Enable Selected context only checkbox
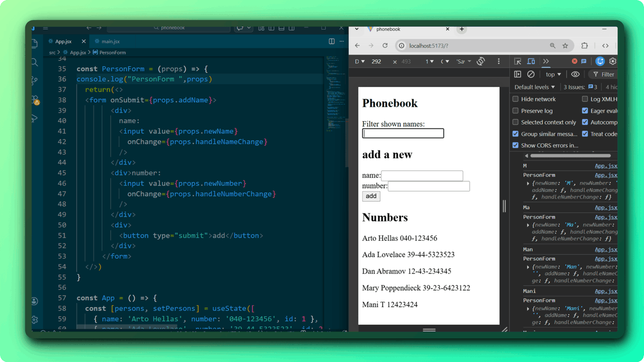644x362 pixels. click(516, 122)
